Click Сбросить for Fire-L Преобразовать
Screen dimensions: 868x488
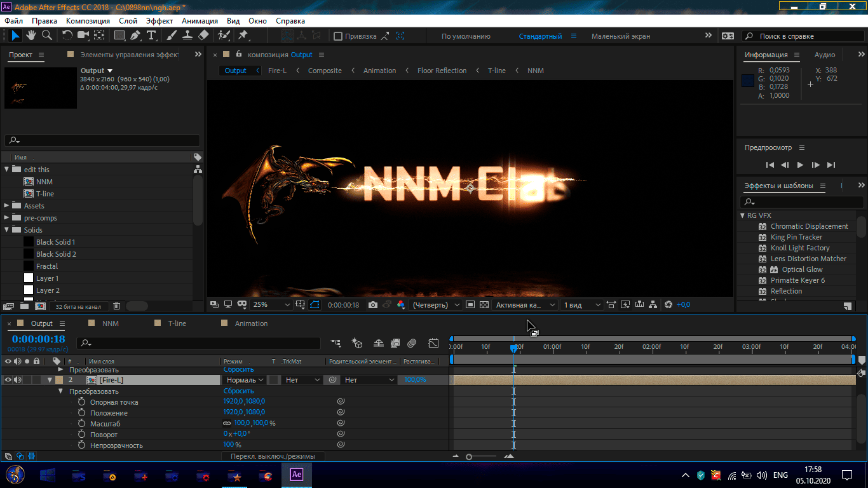coord(238,391)
